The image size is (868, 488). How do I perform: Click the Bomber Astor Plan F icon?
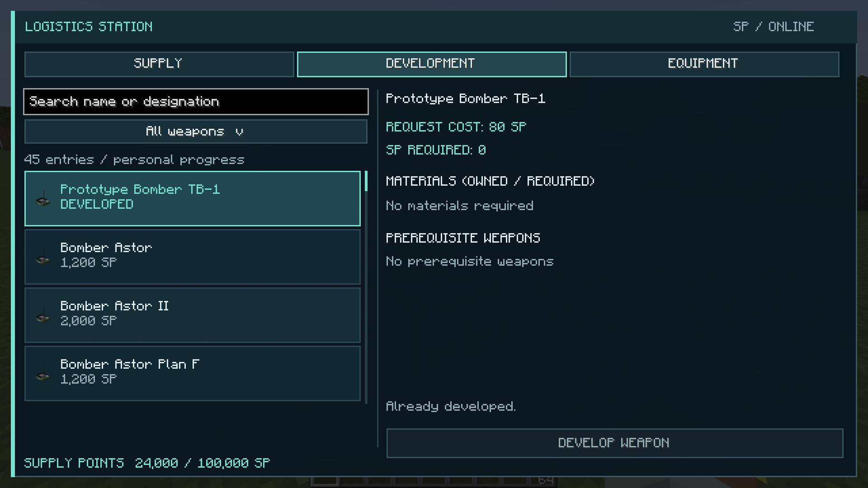click(43, 374)
